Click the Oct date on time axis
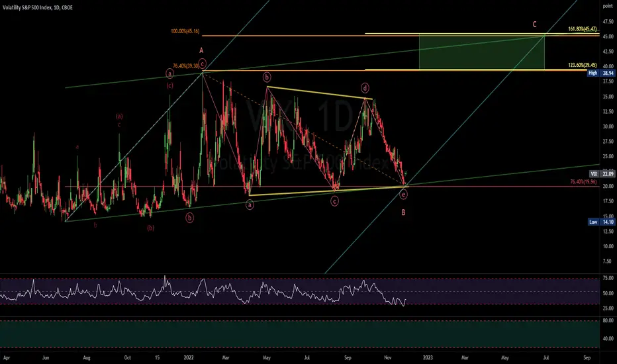Viewport: 617px width, 364px height. pos(128,357)
